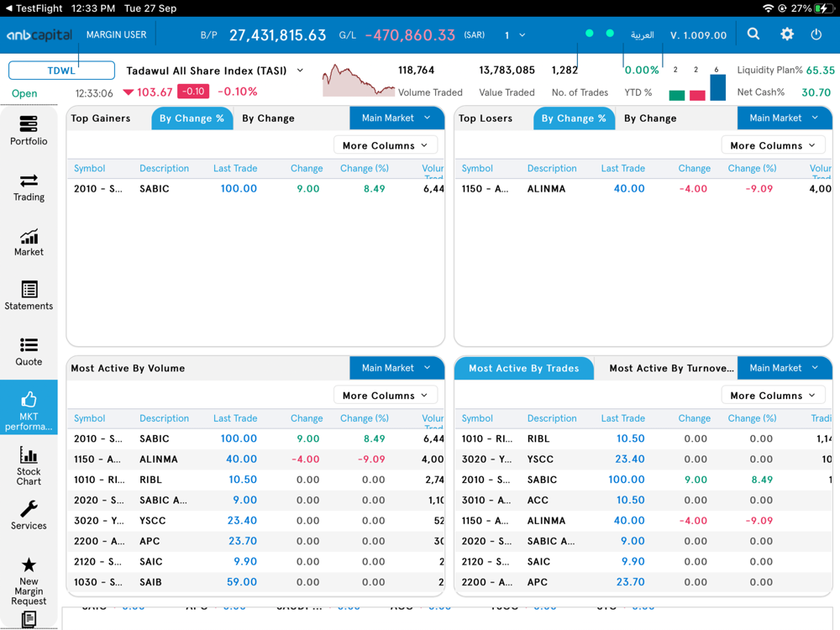Select RIBL row in Most Active By Volume
The height and width of the screenshot is (630, 840).
click(255, 480)
